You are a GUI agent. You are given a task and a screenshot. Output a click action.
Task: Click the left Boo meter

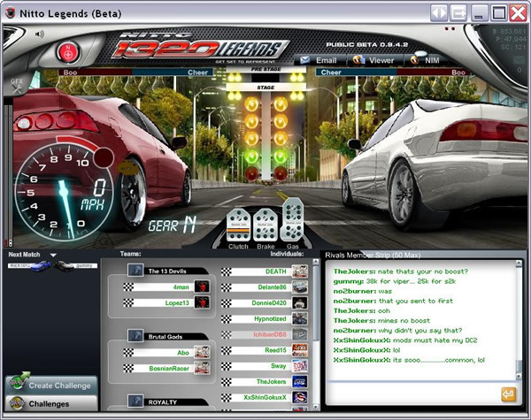[x=95, y=73]
